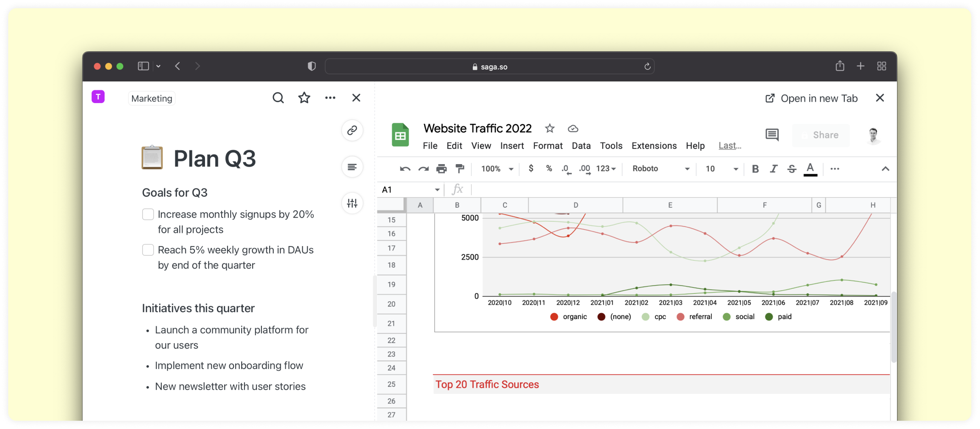The height and width of the screenshot is (429, 980).
Task: Open the Format menu
Action: pyautogui.click(x=548, y=146)
